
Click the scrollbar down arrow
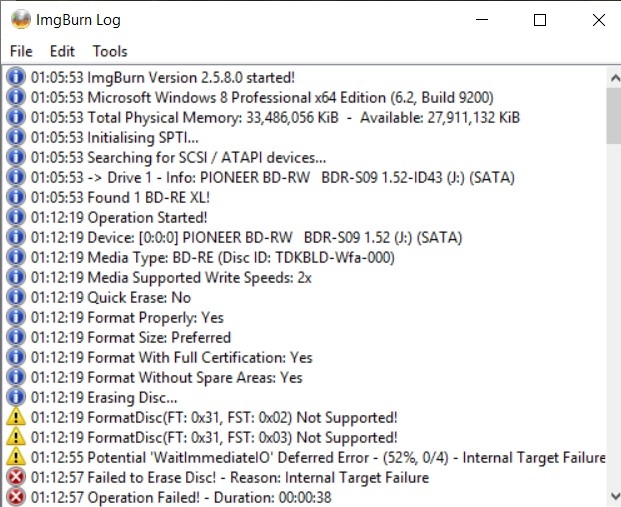tap(614, 496)
